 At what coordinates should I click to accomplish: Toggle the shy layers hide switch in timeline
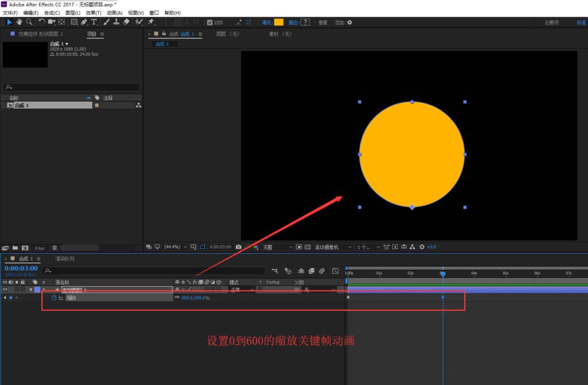[x=301, y=271]
